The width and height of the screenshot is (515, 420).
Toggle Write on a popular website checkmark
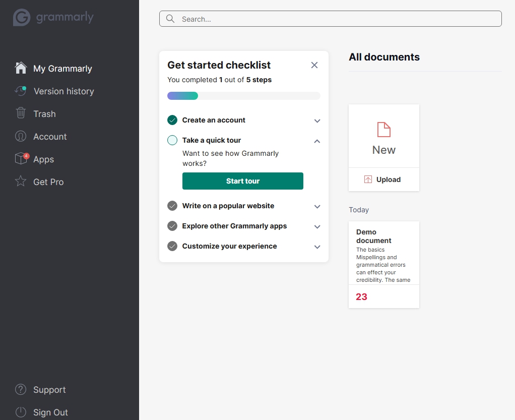[172, 206]
